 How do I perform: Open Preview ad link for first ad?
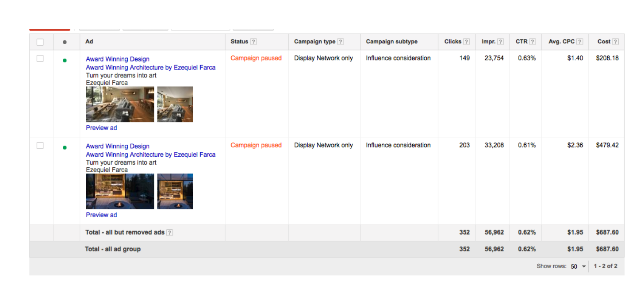point(101,128)
